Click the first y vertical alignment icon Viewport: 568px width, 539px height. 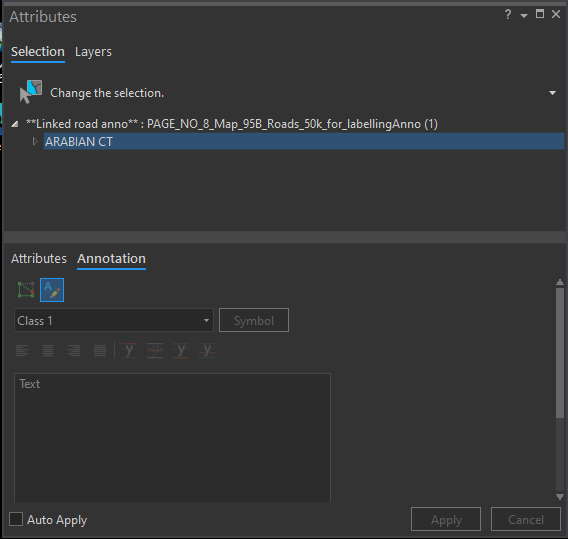click(129, 350)
